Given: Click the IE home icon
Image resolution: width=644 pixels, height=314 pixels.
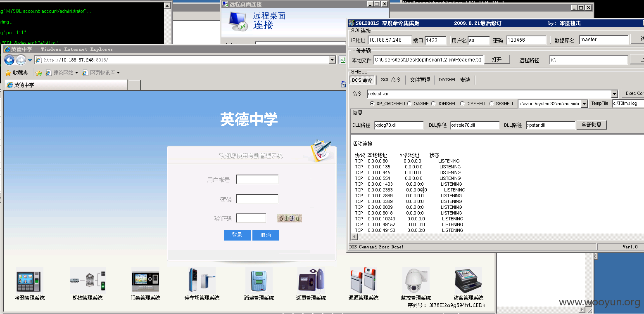Looking at the screenshot, I should 343,85.
